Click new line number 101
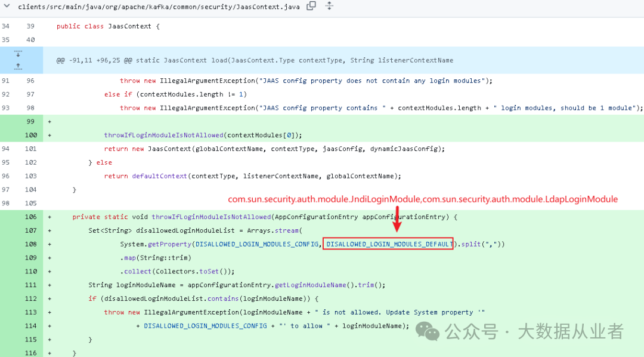Screen dimensions: 644x357 click(x=31, y=149)
